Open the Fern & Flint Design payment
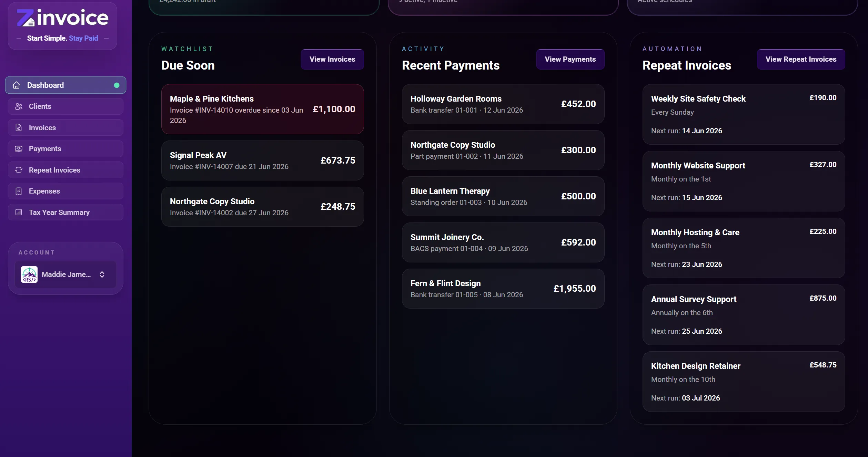This screenshot has height=457, width=868. tap(503, 289)
